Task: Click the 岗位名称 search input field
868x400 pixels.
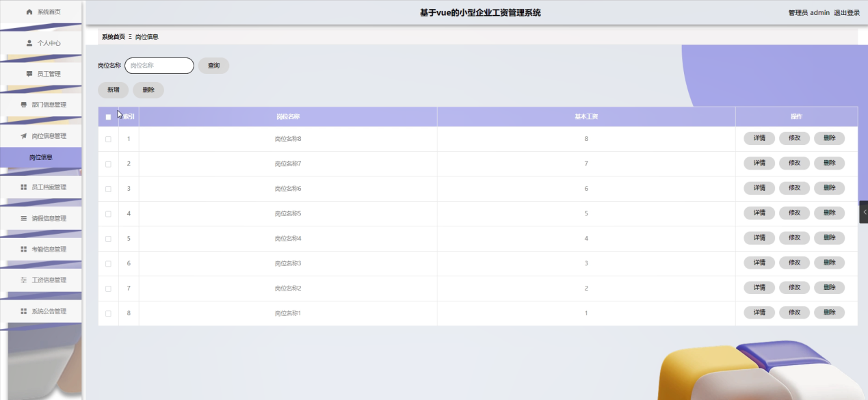Action: 159,66
